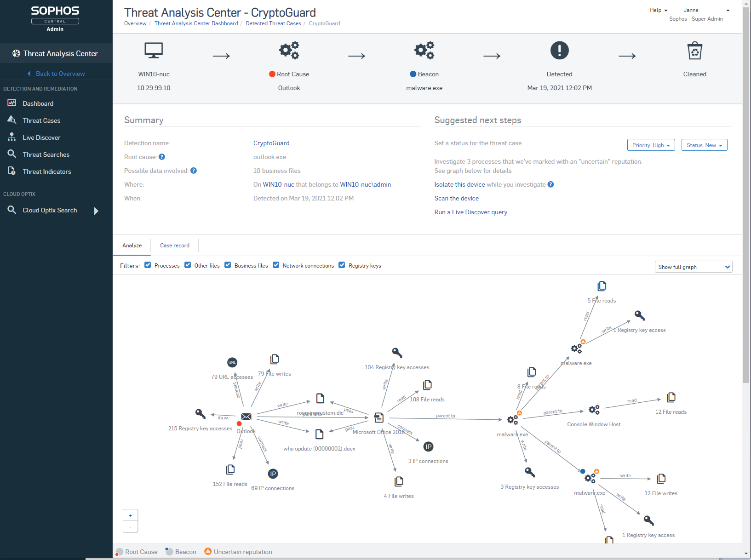Open help for Root cause field
The height and width of the screenshot is (560, 751).
coord(162,157)
